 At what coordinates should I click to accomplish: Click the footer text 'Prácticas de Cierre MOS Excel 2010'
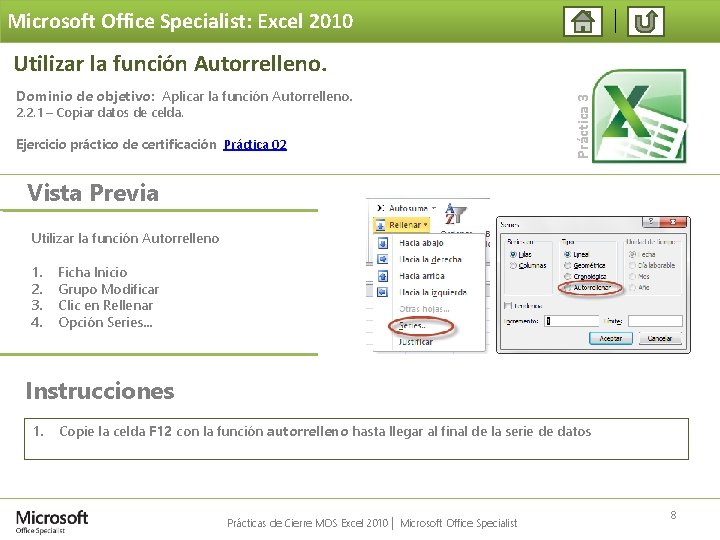(308, 523)
